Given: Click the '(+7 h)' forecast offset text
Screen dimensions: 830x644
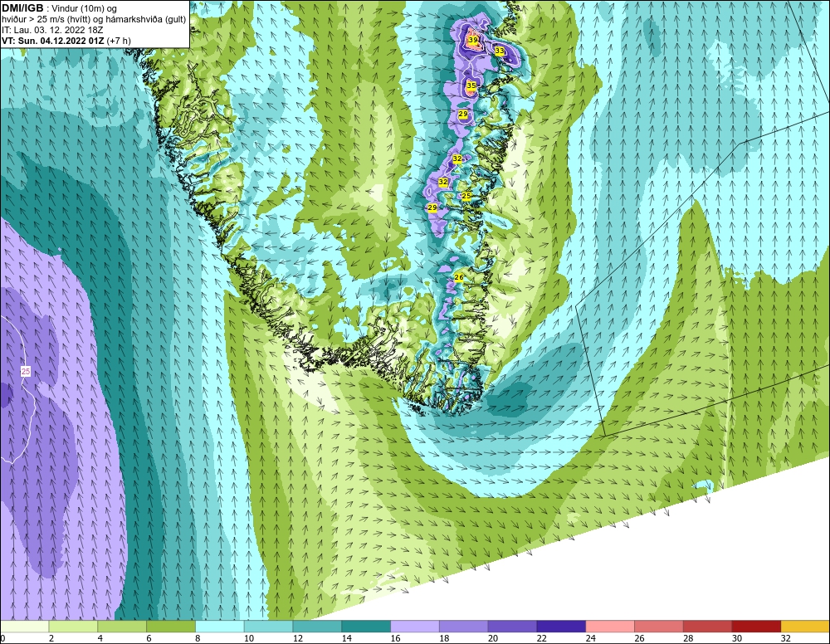Looking at the screenshot, I should coord(119,41).
